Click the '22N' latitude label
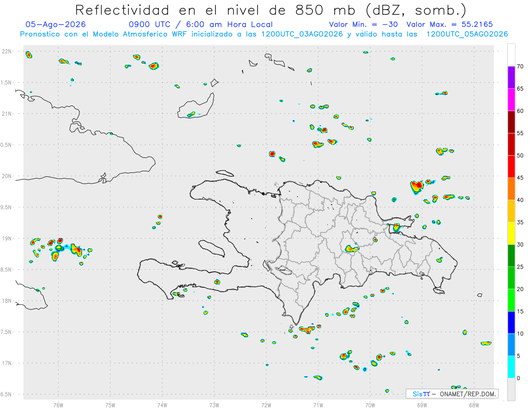Image resolution: width=532 pixels, height=411 pixels. tap(7, 51)
